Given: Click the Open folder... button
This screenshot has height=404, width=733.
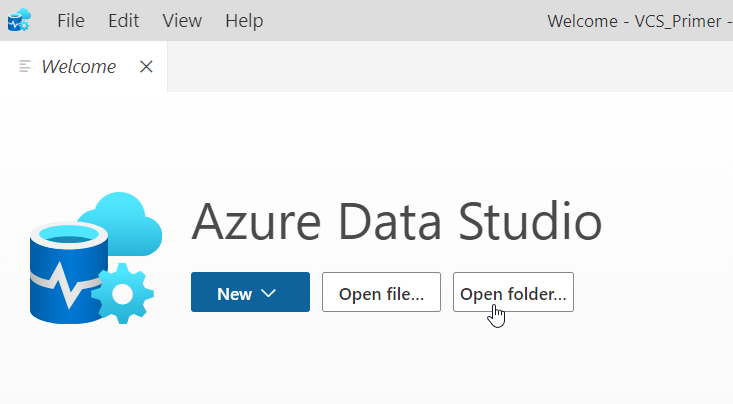Looking at the screenshot, I should (513, 293).
